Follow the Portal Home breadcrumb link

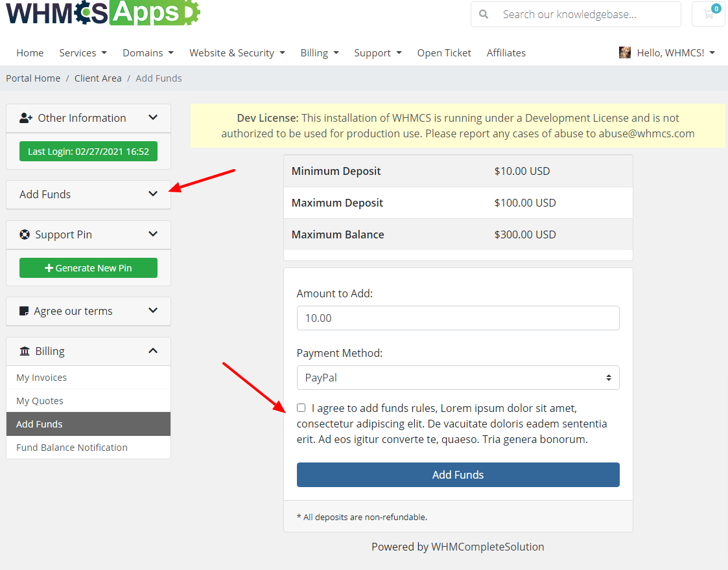point(33,78)
